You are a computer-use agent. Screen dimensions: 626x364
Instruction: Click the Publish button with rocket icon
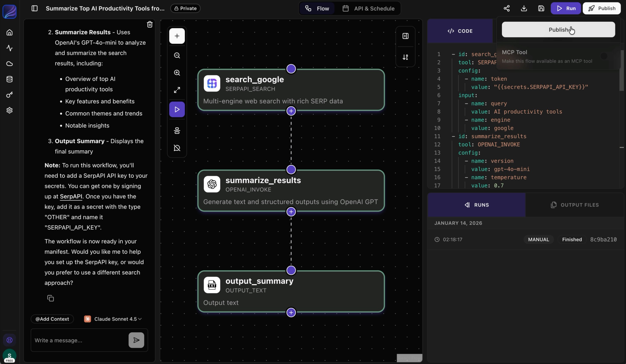coord(601,8)
